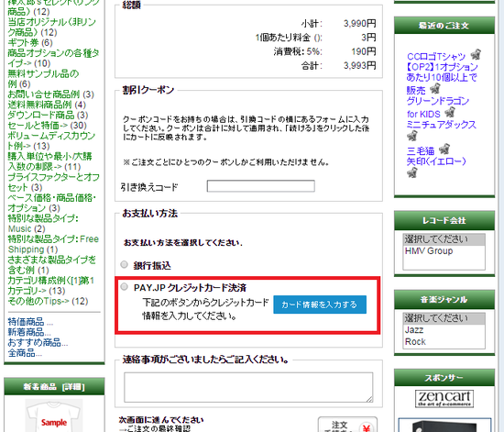Go to the 新着商品... list link
The height and width of the screenshot is (432, 504).
coord(29,332)
